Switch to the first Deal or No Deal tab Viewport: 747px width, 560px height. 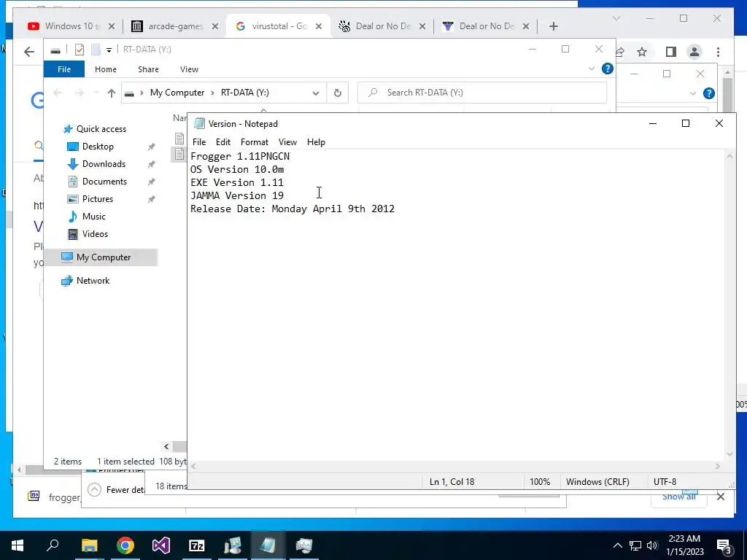coord(382,26)
